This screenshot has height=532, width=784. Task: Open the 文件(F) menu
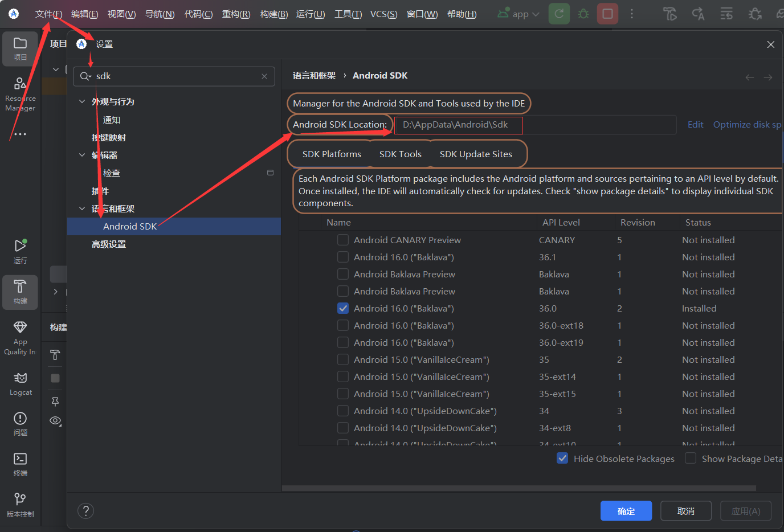[49, 14]
